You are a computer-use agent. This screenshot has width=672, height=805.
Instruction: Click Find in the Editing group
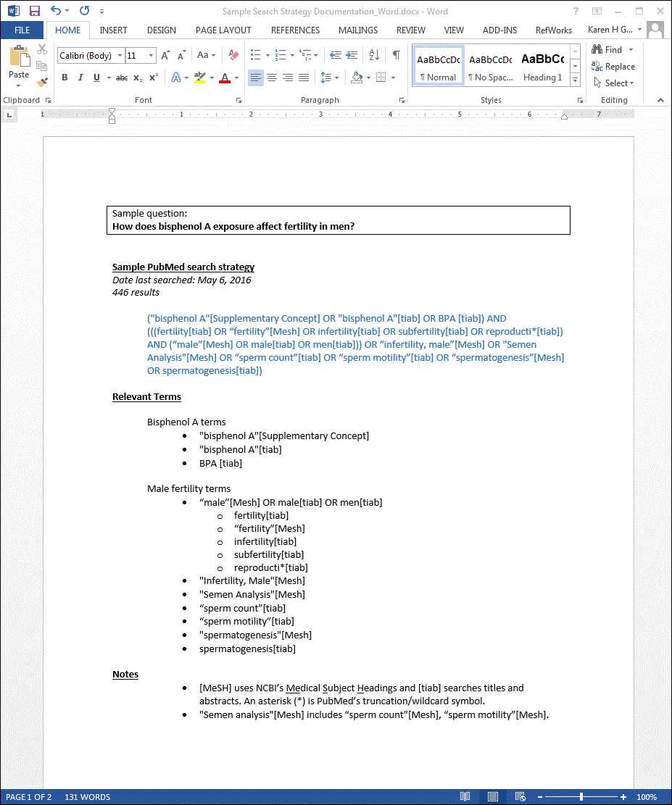click(x=609, y=49)
